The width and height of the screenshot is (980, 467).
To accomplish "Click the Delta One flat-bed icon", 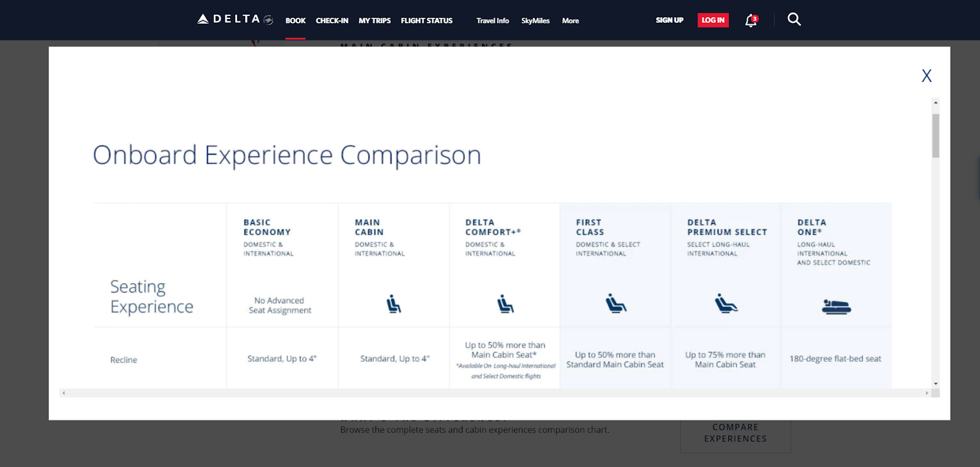I will point(837,307).
